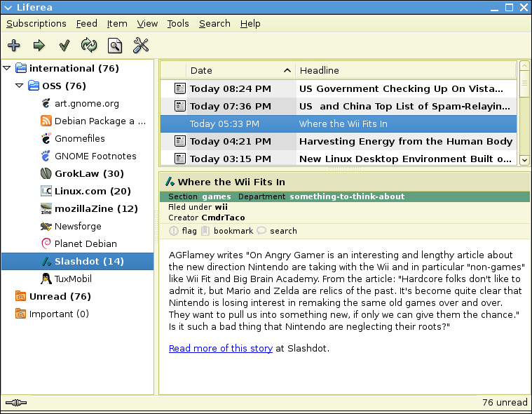Open Preferences with the tools icon

pos(141,46)
